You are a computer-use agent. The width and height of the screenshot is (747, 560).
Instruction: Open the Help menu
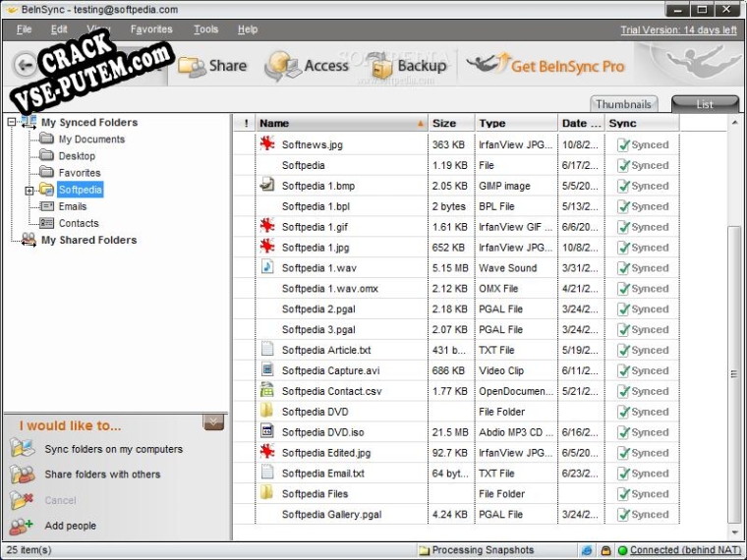(x=248, y=29)
